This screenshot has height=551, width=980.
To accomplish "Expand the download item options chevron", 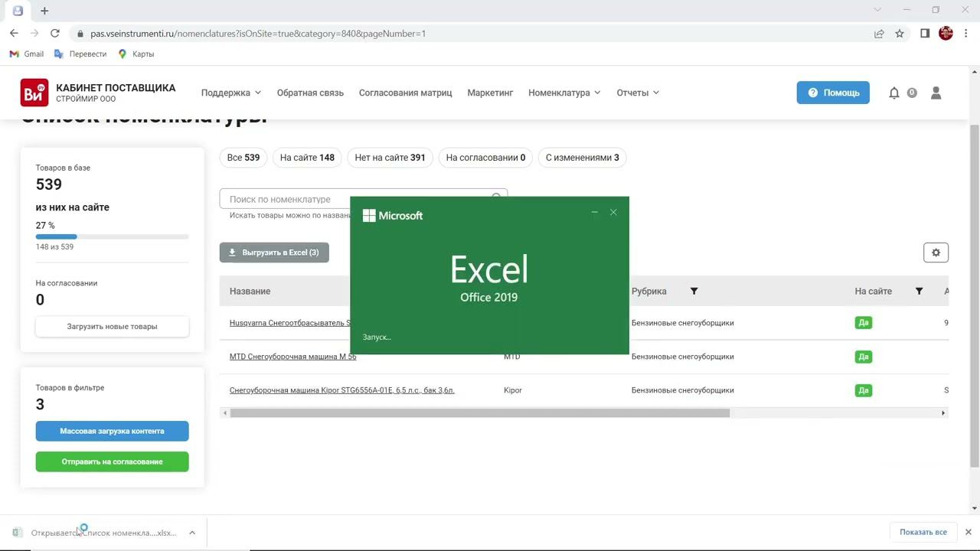I will tap(192, 533).
